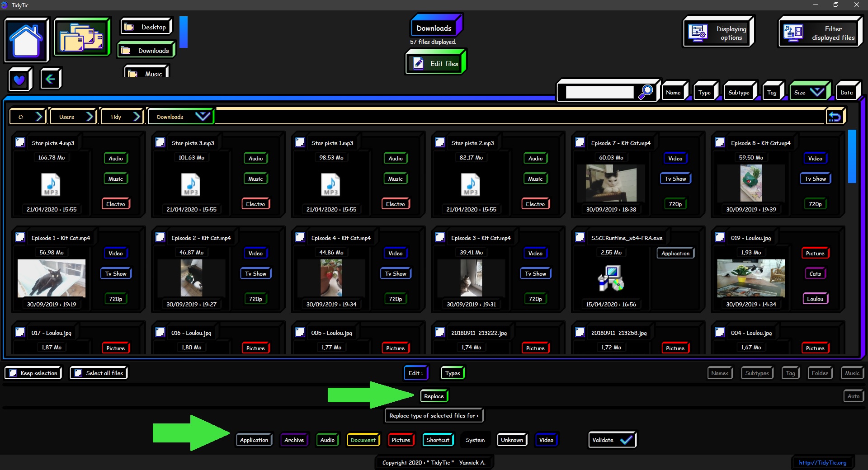Click the Types edit button
Image resolution: width=868 pixels, height=470 pixels.
pos(453,373)
